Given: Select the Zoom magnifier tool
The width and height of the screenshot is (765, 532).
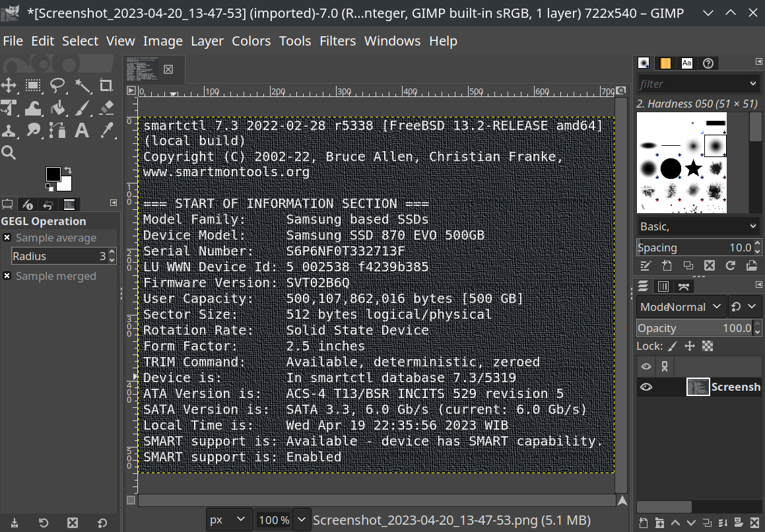Looking at the screenshot, I should 9,153.
